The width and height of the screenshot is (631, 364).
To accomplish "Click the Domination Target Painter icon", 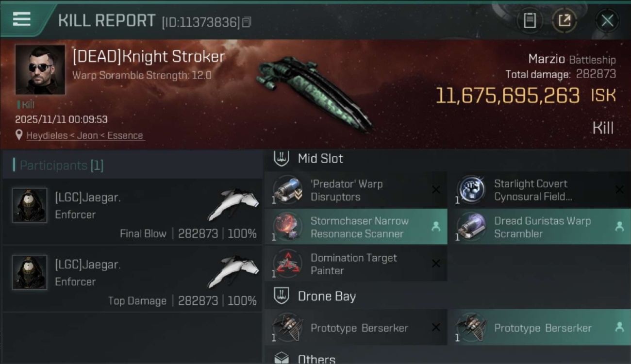I will tap(288, 264).
